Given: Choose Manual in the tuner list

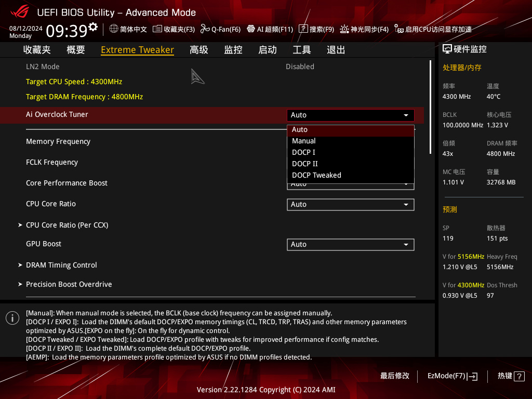Looking at the screenshot, I should pos(351,141).
